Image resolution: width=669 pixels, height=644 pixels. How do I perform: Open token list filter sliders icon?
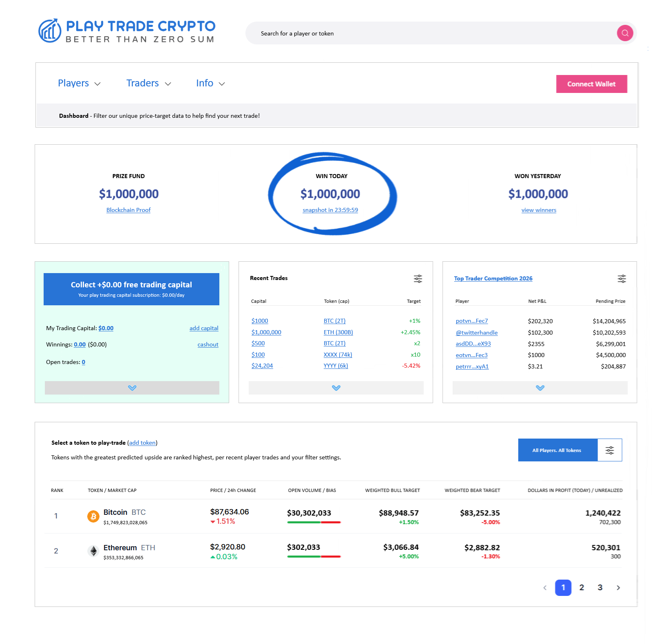point(609,450)
